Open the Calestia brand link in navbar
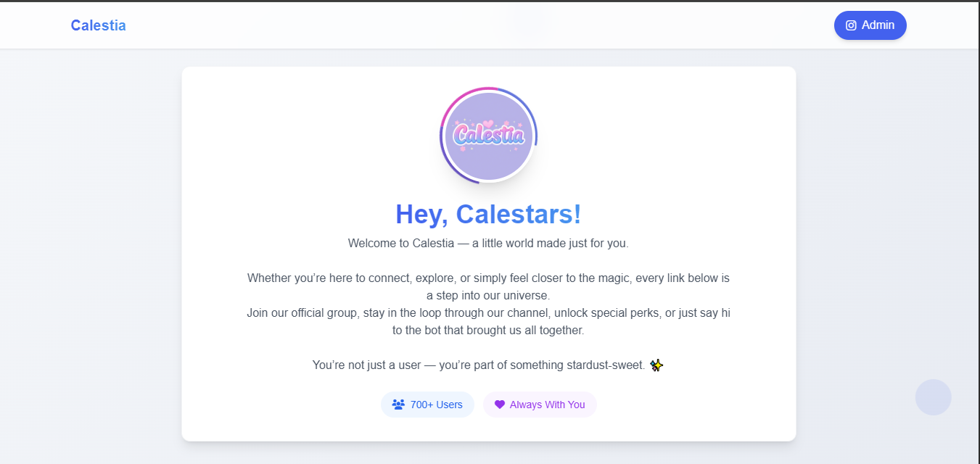 (x=98, y=25)
